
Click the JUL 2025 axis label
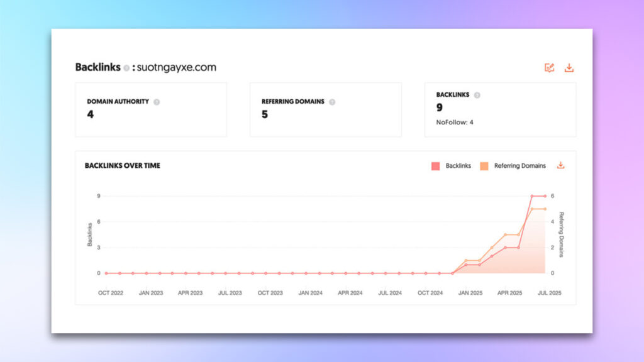click(550, 293)
